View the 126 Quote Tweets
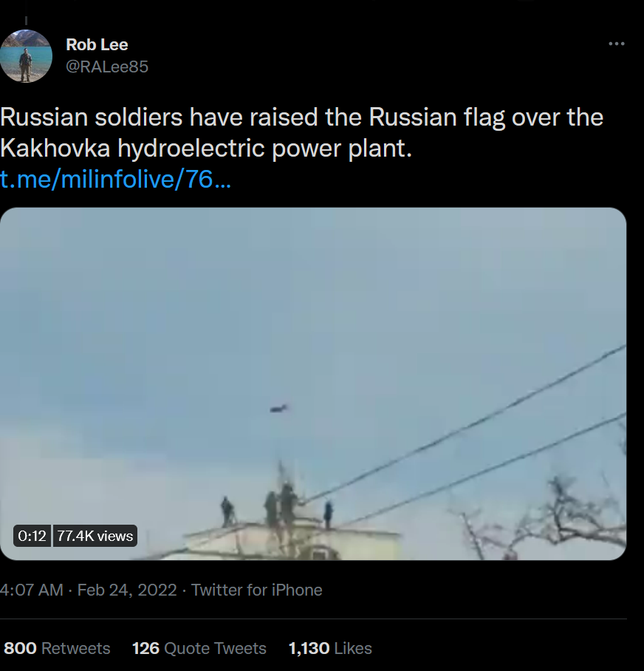 [199, 648]
